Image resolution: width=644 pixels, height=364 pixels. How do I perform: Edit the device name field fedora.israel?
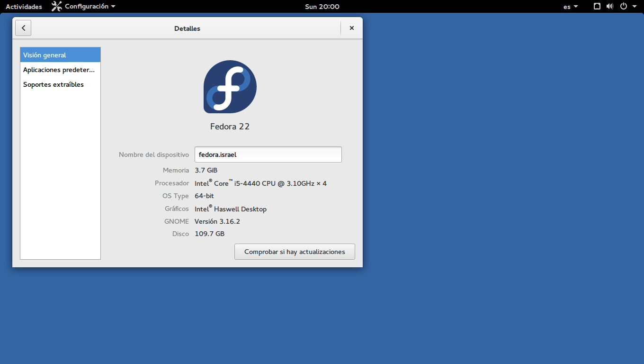[268, 155]
